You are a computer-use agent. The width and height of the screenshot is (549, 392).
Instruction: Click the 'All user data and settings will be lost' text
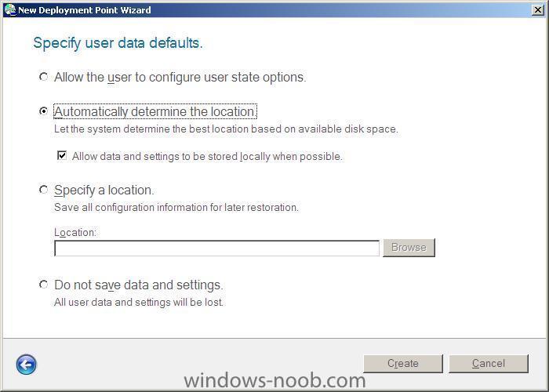[x=139, y=302]
